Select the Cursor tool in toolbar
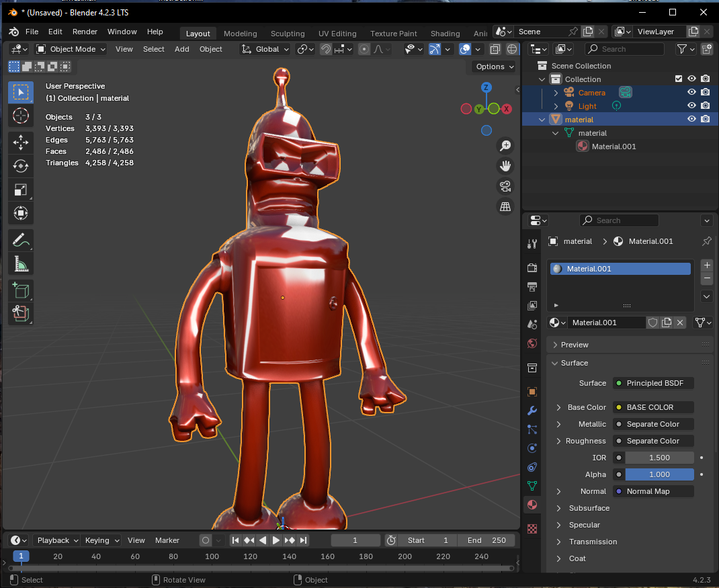This screenshot has width=719, height=588. [x=21, y=116]
